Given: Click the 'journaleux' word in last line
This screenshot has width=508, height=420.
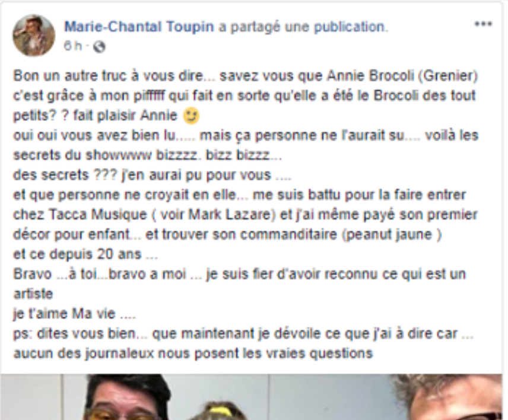Looking at the screenshot, I should (x=119, y=354).
